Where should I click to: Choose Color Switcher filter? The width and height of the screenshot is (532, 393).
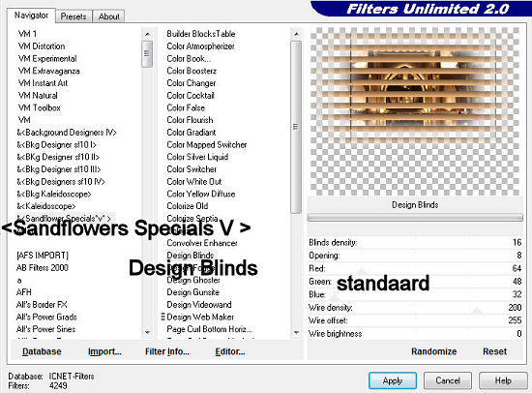[192, 169]
